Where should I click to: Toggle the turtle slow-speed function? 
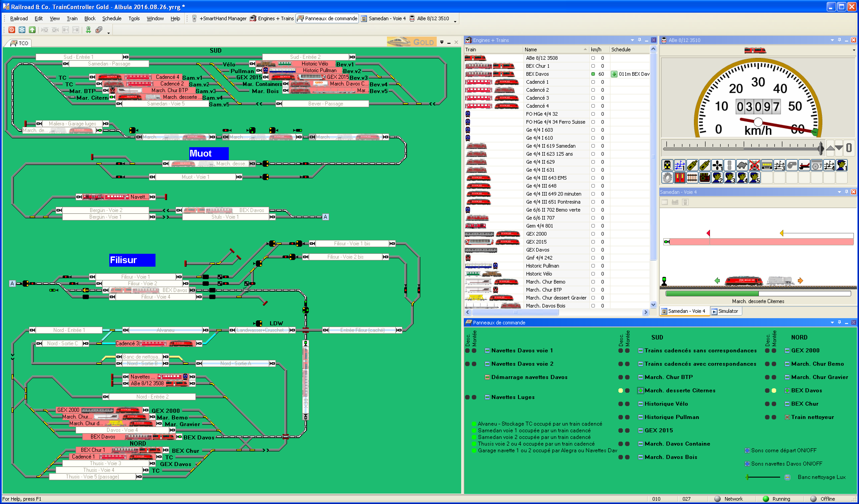(742, 165)
